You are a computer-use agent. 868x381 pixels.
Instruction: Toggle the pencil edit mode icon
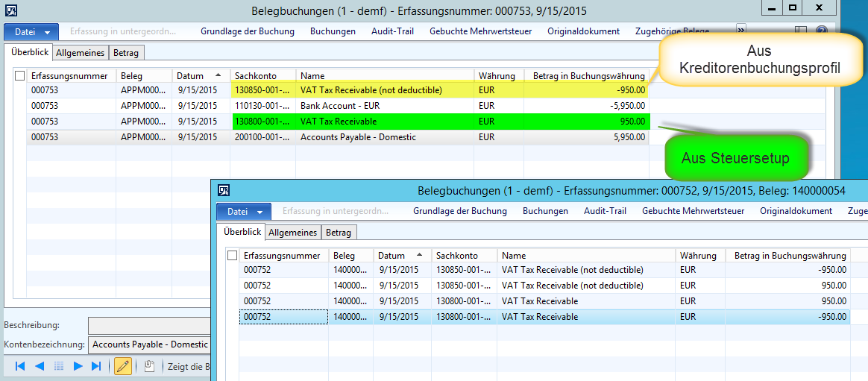point(123,366)
